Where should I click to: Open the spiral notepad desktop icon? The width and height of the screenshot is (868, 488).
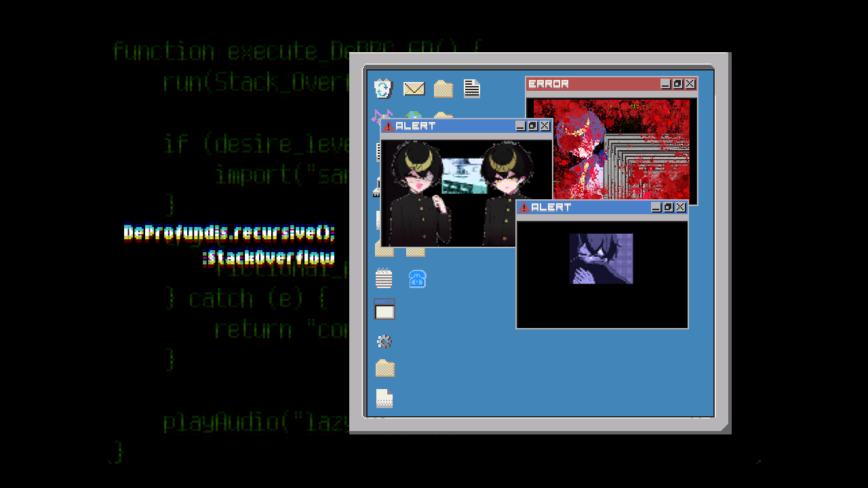[x=384, y=279]
